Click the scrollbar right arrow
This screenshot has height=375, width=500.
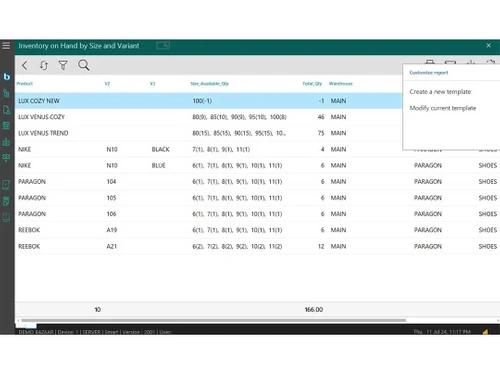(498, 320)
